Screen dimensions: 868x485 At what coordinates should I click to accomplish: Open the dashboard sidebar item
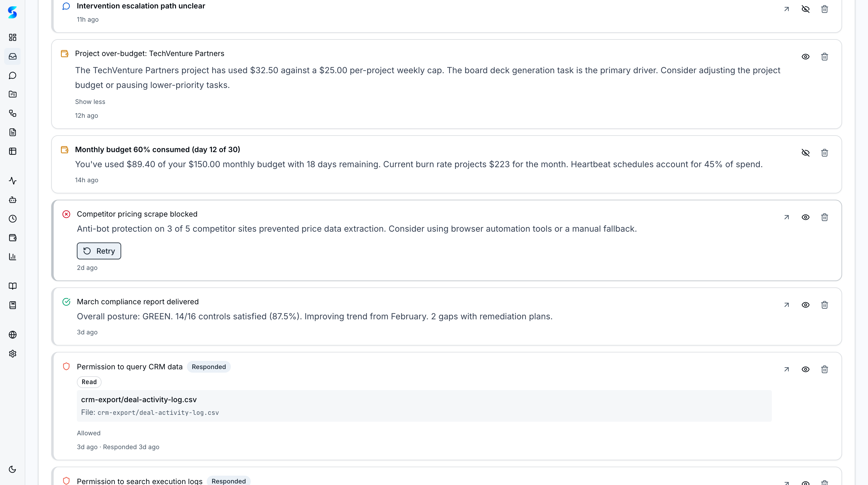[12, 37]
